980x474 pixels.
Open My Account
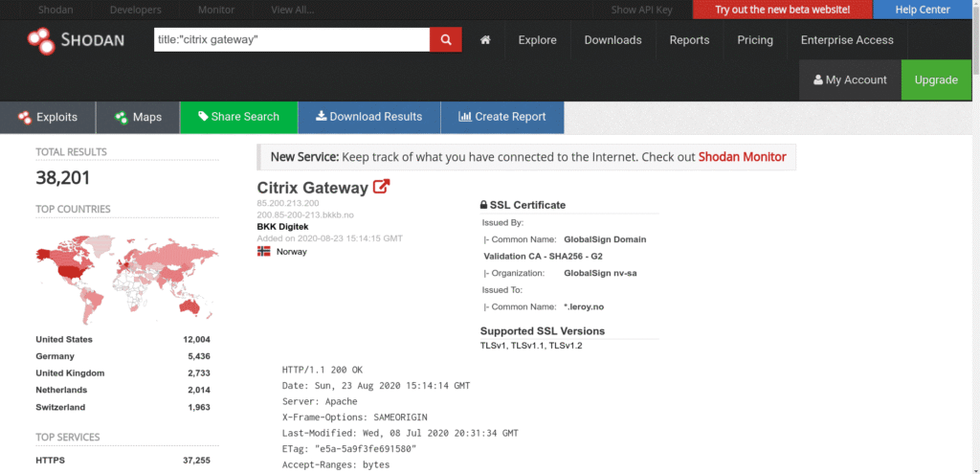point(850,80)
